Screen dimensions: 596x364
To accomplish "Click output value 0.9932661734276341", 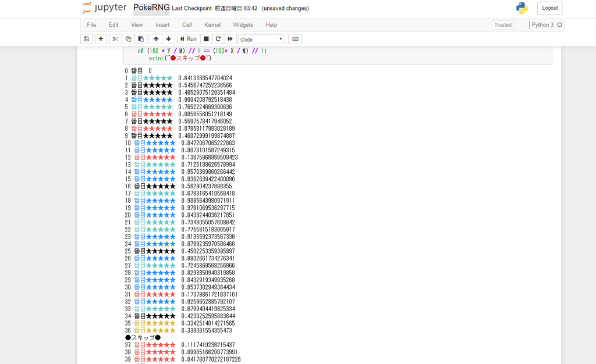I will [208, 259].
